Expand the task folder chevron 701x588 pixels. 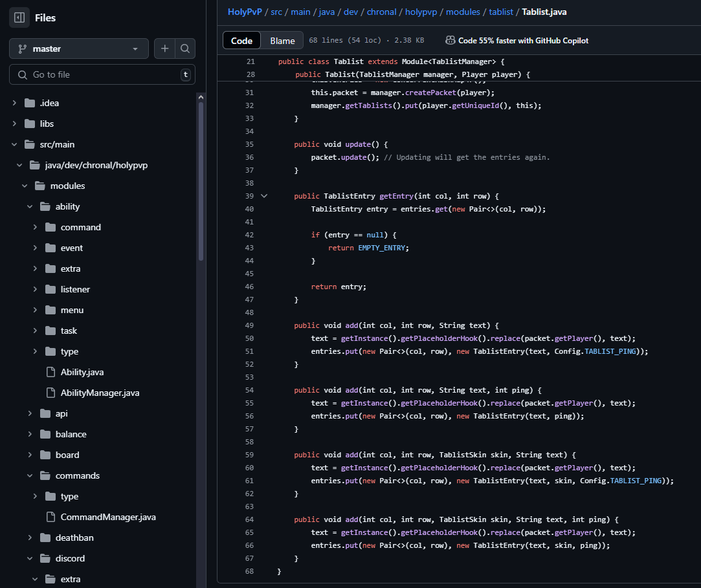pyautogui.click(x=35, y=331)
